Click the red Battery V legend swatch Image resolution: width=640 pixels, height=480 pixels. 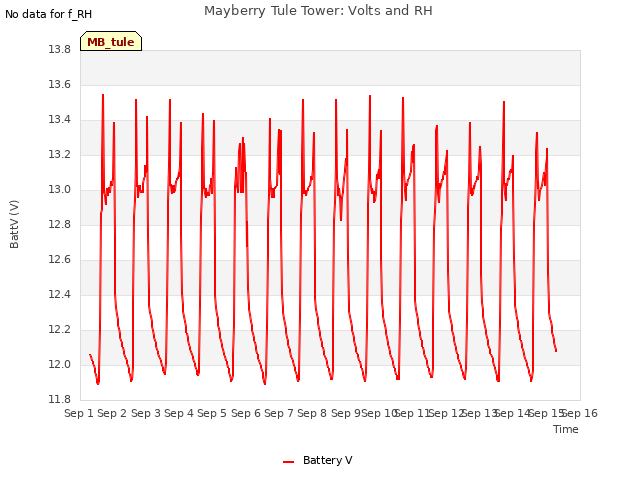(x=289, y=462)
